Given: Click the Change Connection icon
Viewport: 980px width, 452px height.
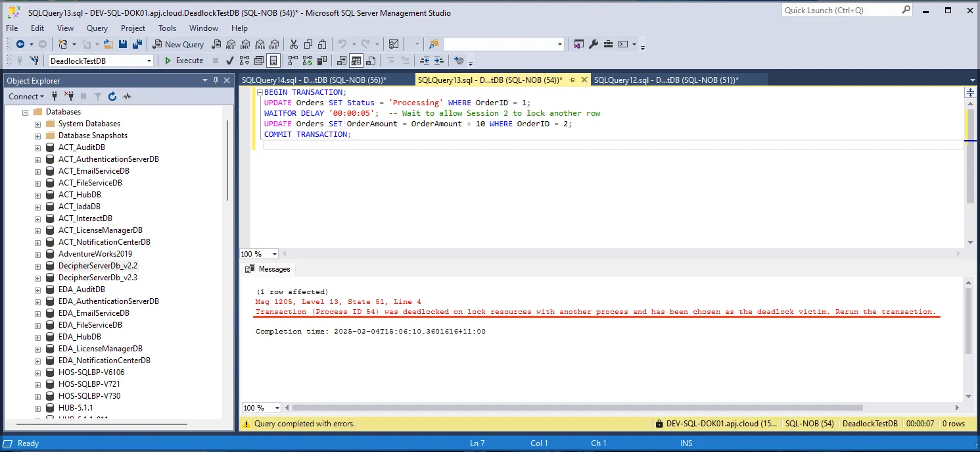Looking at the screenshot, I should [34, 61].
